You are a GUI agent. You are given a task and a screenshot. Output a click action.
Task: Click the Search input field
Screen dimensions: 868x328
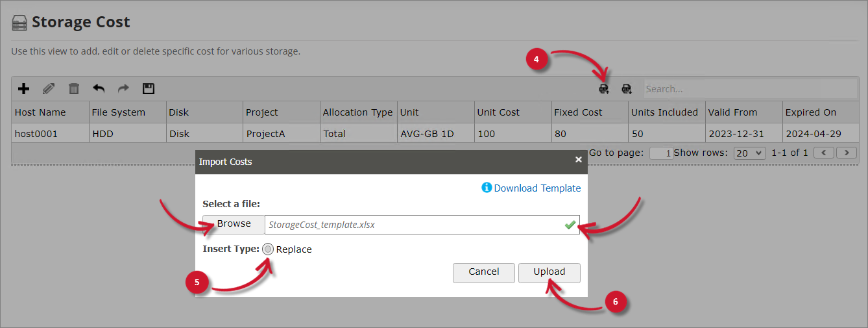[749, 89]
